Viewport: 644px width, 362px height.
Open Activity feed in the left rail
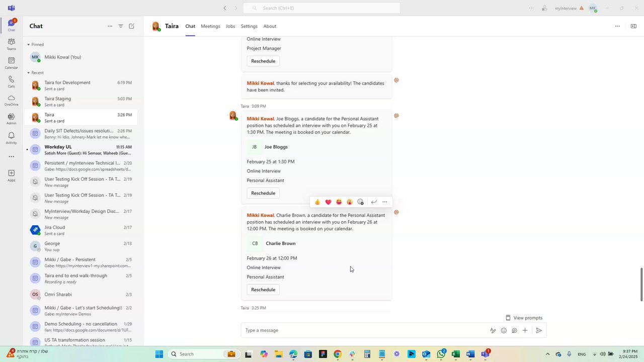pyautogui.click(x=11, y=138)
